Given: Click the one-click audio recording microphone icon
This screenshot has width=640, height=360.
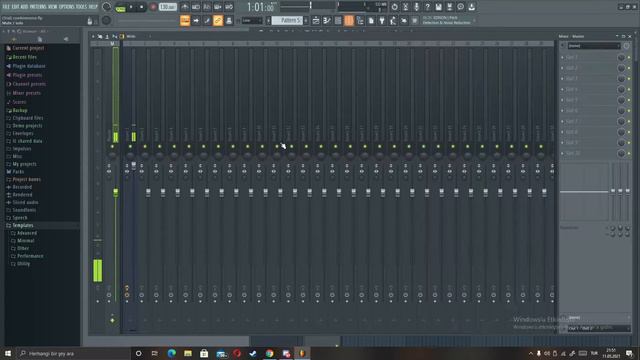Looking at the screenshot, I should [416, 7].
